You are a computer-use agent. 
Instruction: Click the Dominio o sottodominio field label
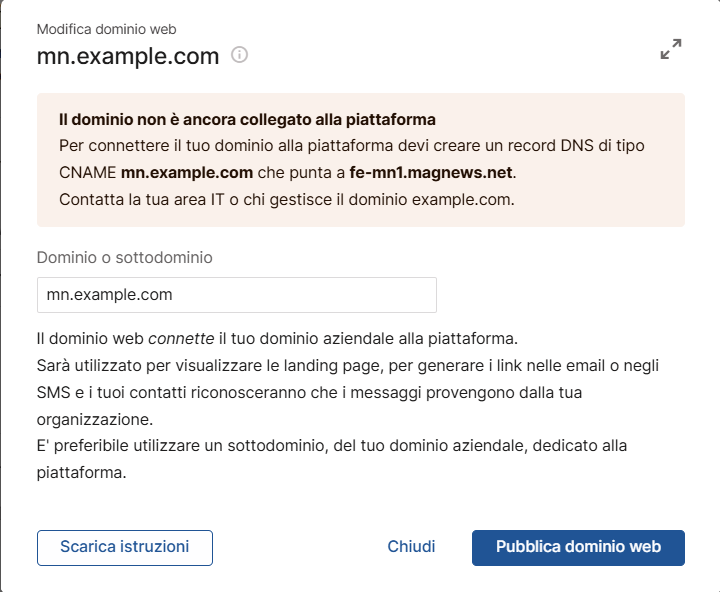(x=124, y=258)
